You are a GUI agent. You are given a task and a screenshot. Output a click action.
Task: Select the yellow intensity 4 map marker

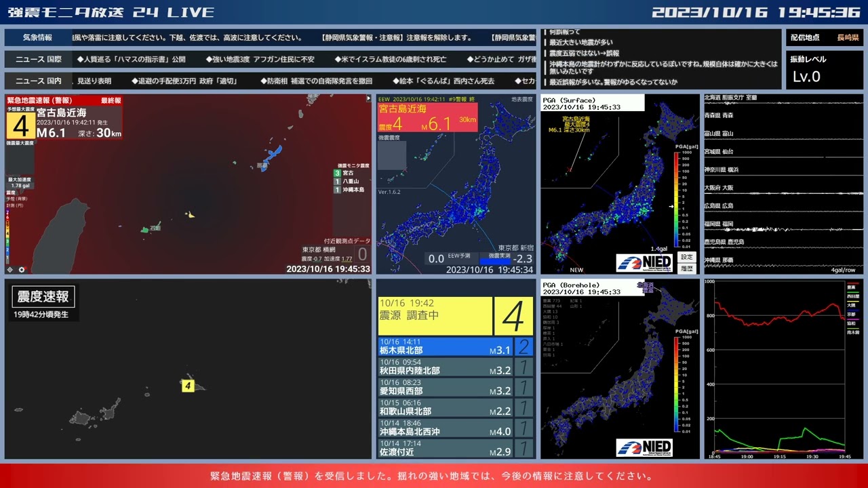point(188,386)
